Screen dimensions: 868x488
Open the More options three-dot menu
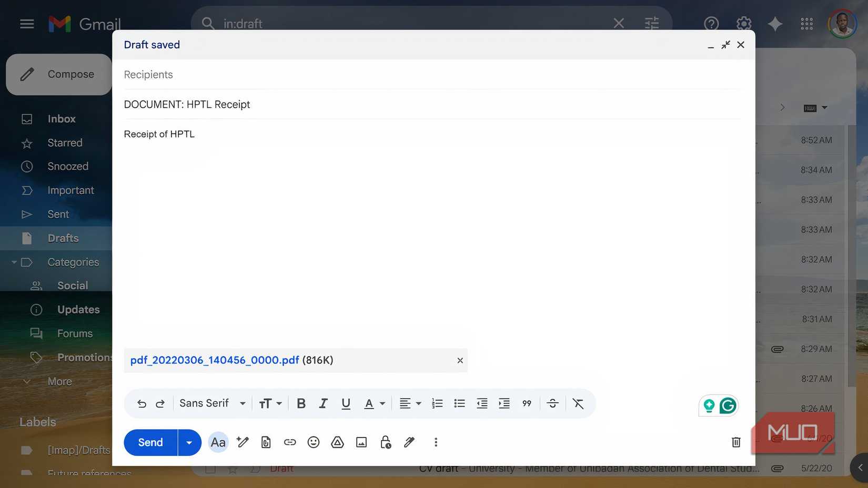pyautogui.click(x=436, y=442)
